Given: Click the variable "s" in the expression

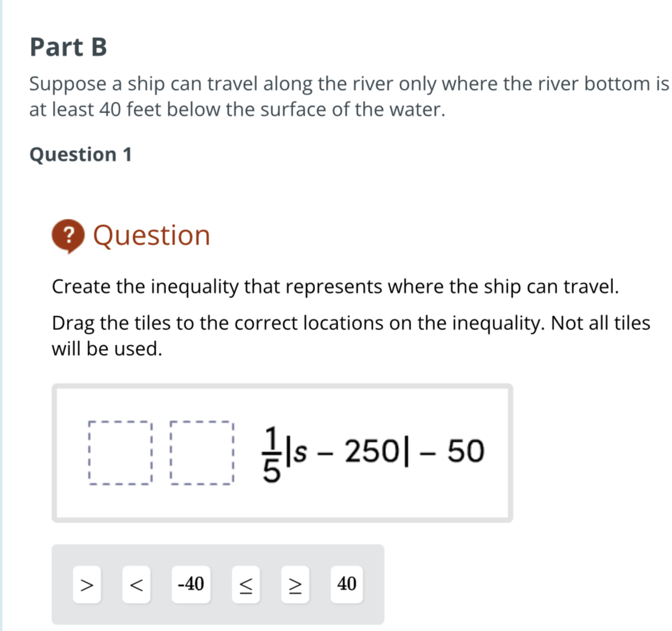Looking at the screenshot, I should [x=302, y=451].
